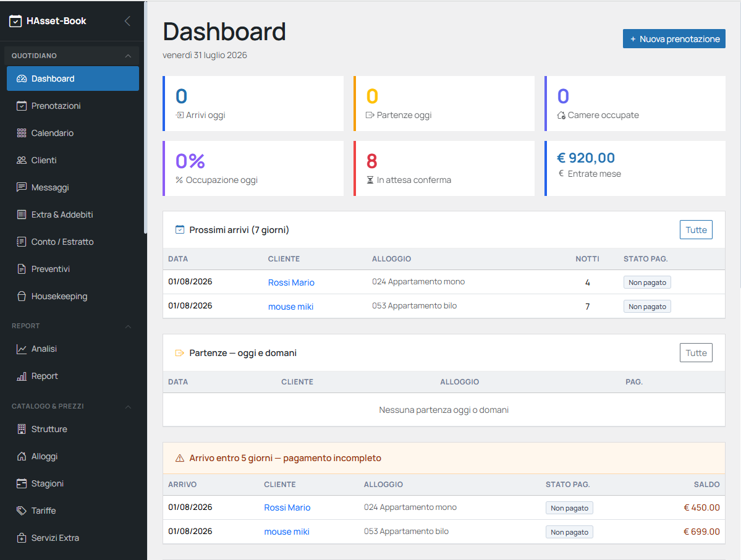Click Non pagato badge for 053 Appartamento bilo in Prossimi arrivi
741x560 pixels.
pyautogui.click(x=647, y=307)
